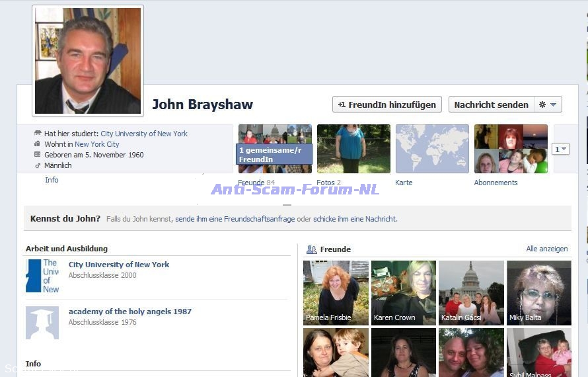Click the New York City link
The image size is (588, 377).
click(96, 144)
